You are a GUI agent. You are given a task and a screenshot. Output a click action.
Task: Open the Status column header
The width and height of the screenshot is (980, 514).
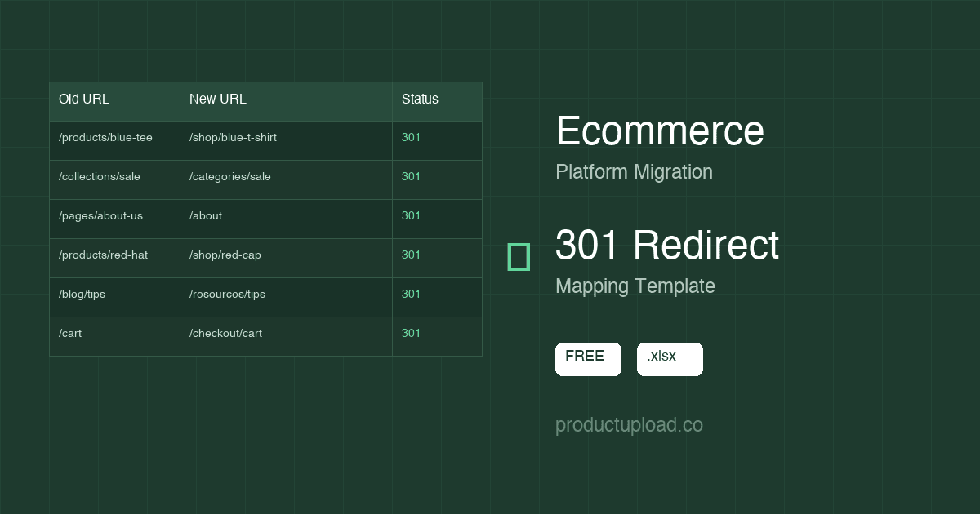[x=419, y=99]
